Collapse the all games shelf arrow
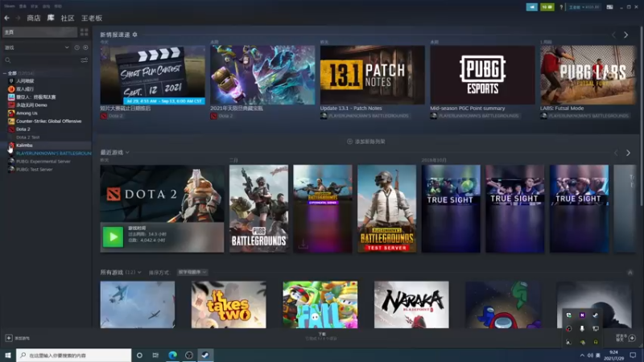The image size is (644, 362). click(x=630, y=273)
